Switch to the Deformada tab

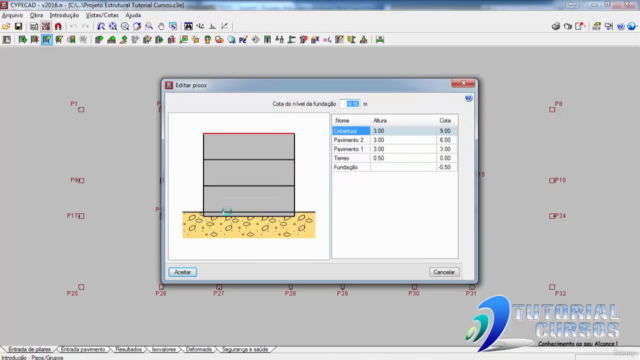pos(199,349)
